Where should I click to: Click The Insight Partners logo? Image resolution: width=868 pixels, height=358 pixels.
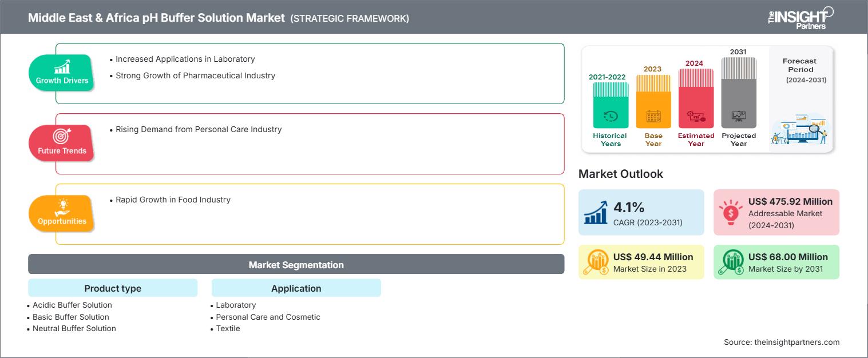pos(800,18)
